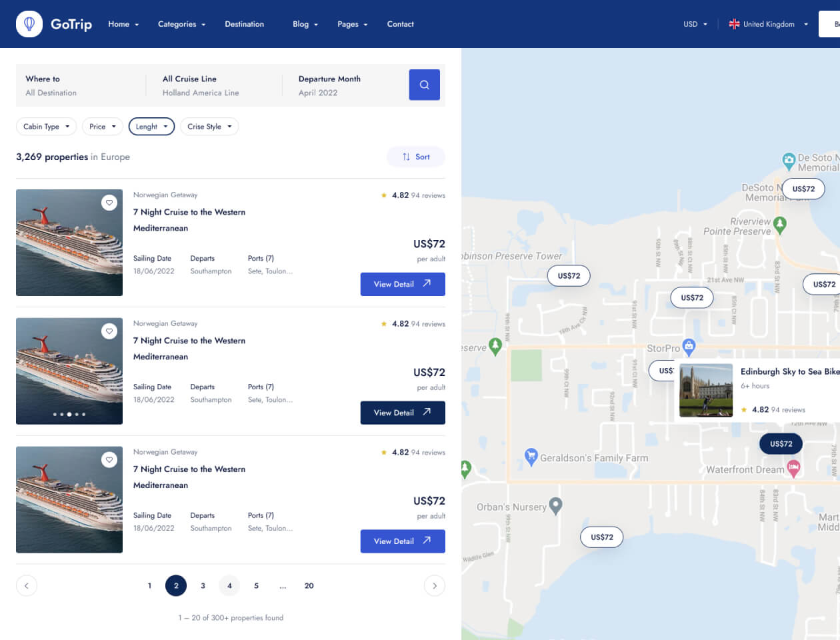Toggle heart on second cruise listing
This screenshot has height=640, width=840.
[x=109, y=331]
